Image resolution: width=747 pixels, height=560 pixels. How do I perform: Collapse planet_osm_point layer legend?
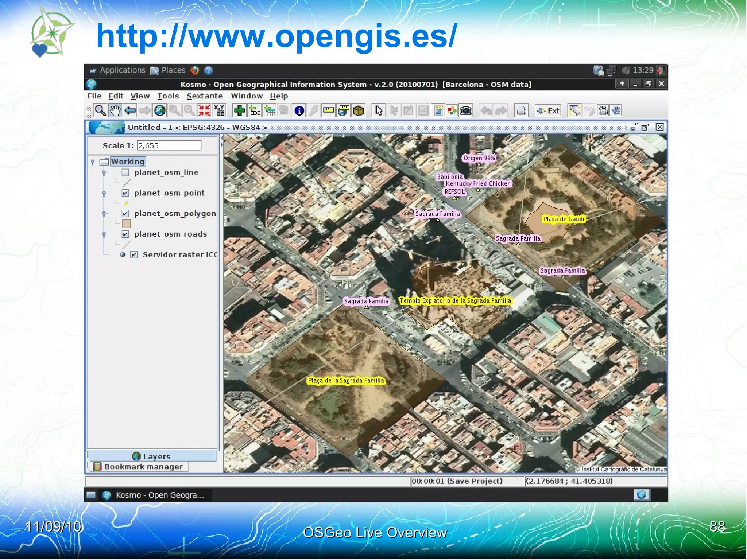point(104,193)
